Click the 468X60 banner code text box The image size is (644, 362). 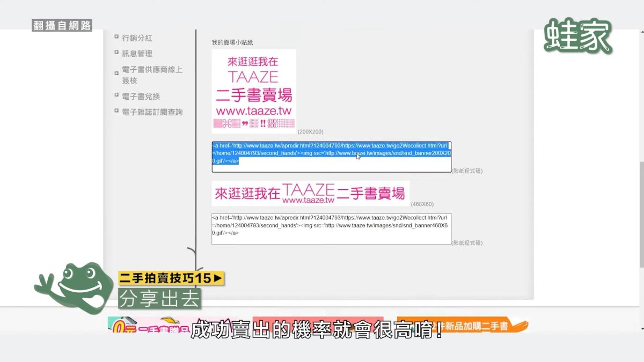[x=331, y=229]
